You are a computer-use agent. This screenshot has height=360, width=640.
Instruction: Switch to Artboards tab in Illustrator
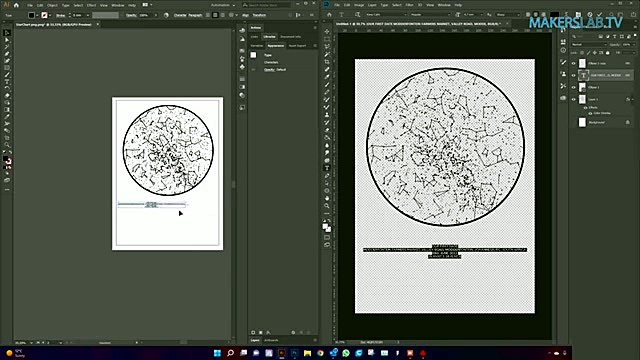[271, 340]
